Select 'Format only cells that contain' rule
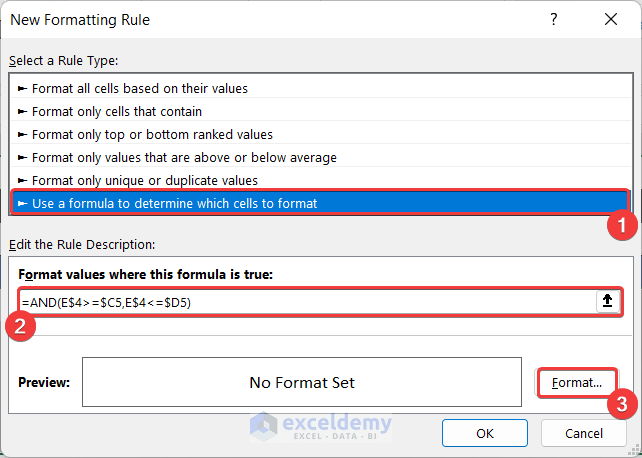This screenshot has height=458, width=642. click(117, 111)
